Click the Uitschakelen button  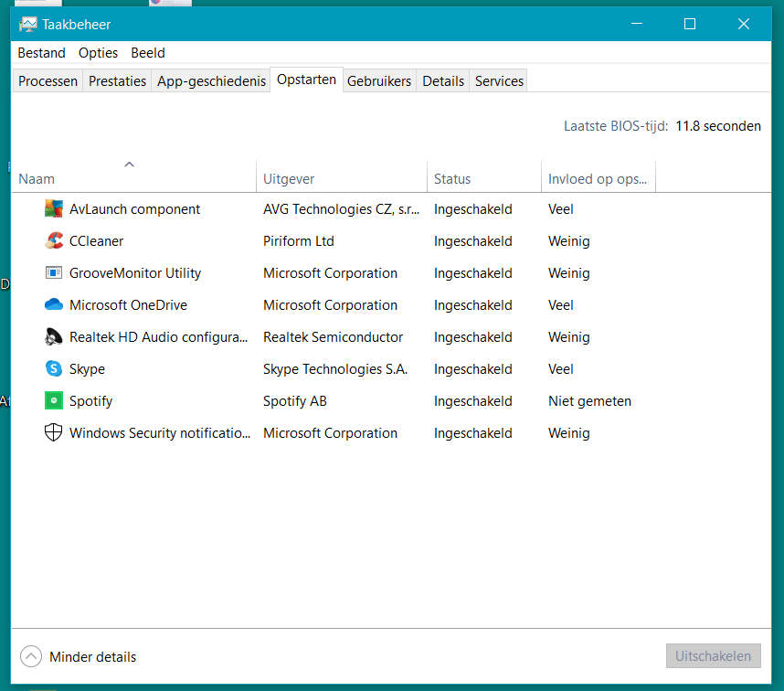pos(713,656)
